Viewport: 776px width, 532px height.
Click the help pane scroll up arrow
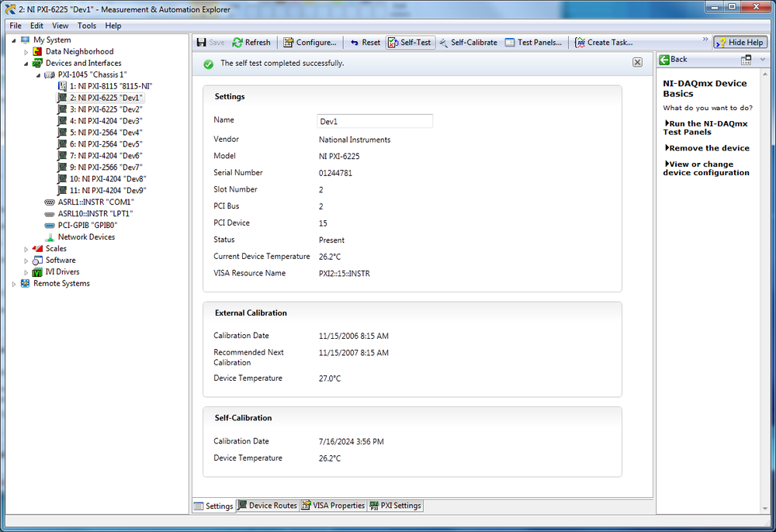765,74
